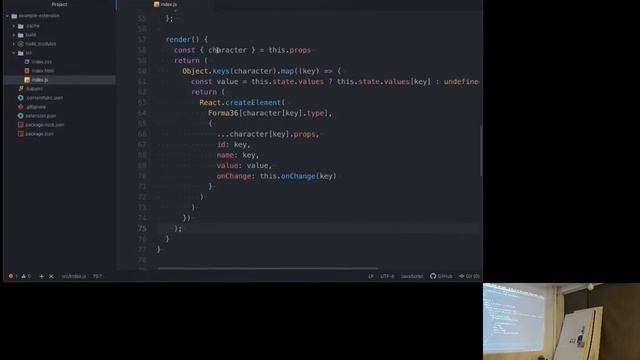Click 'const value' on the state.values line

coord(215,82)
